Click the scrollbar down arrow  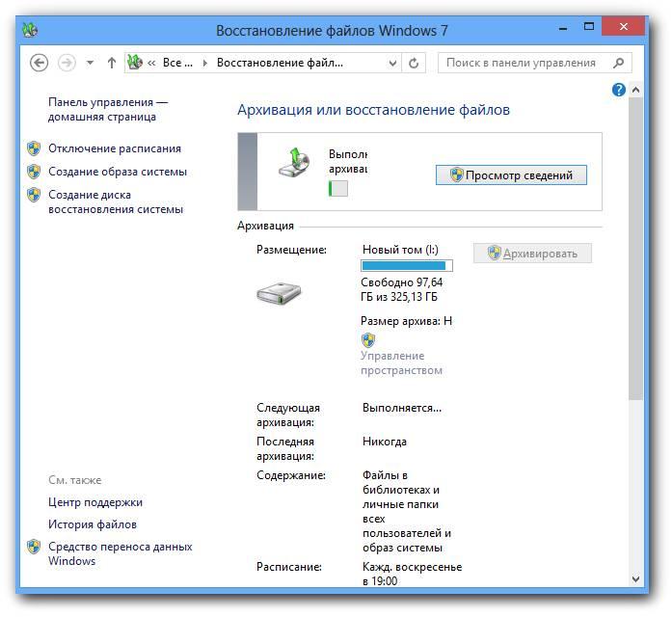coord(636,579)
